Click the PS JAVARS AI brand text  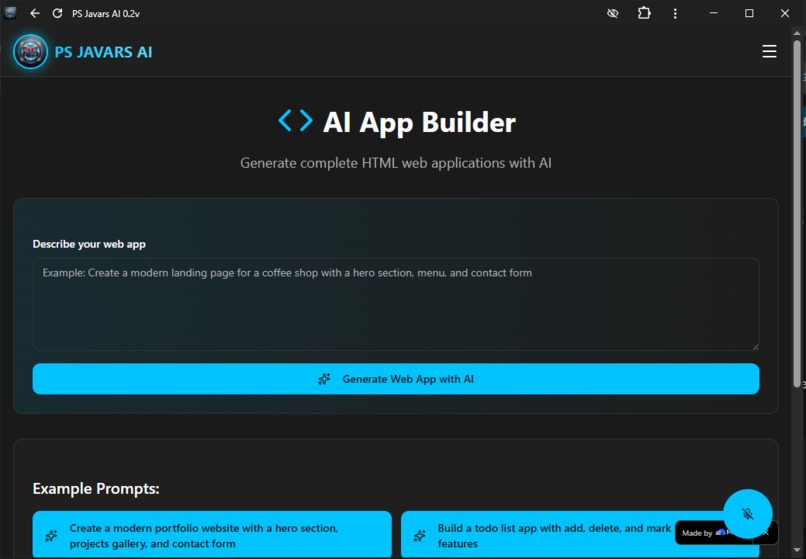point(103,52)
